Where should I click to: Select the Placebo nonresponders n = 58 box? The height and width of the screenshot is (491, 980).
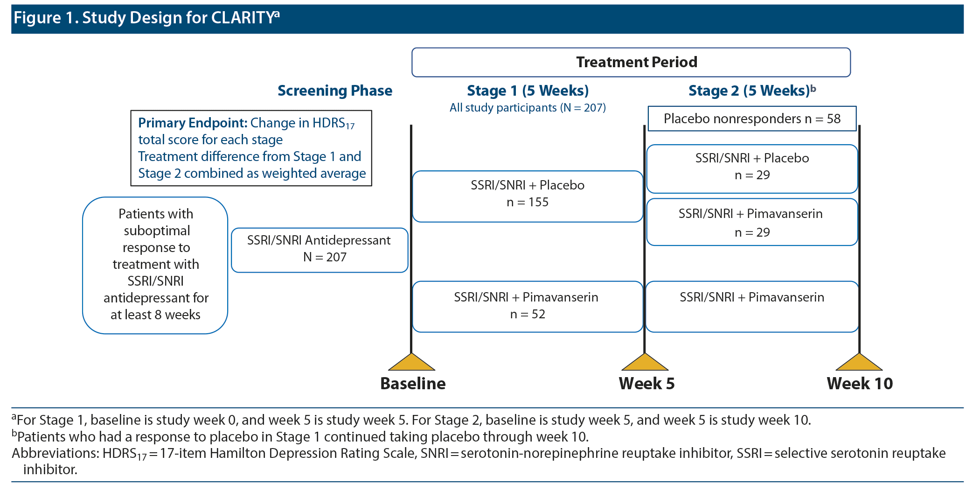(x=752, y=119)
